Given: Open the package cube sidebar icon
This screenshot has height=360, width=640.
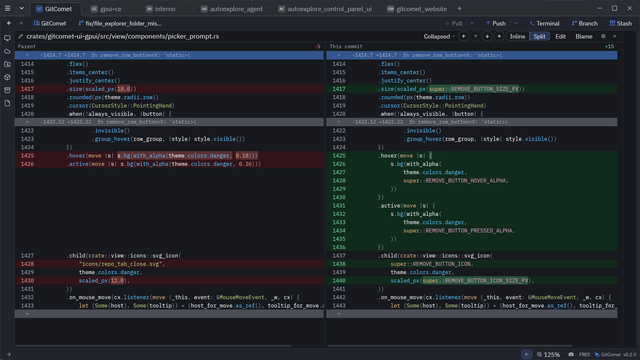Looking at the screenshot, I should pos(7,77).
